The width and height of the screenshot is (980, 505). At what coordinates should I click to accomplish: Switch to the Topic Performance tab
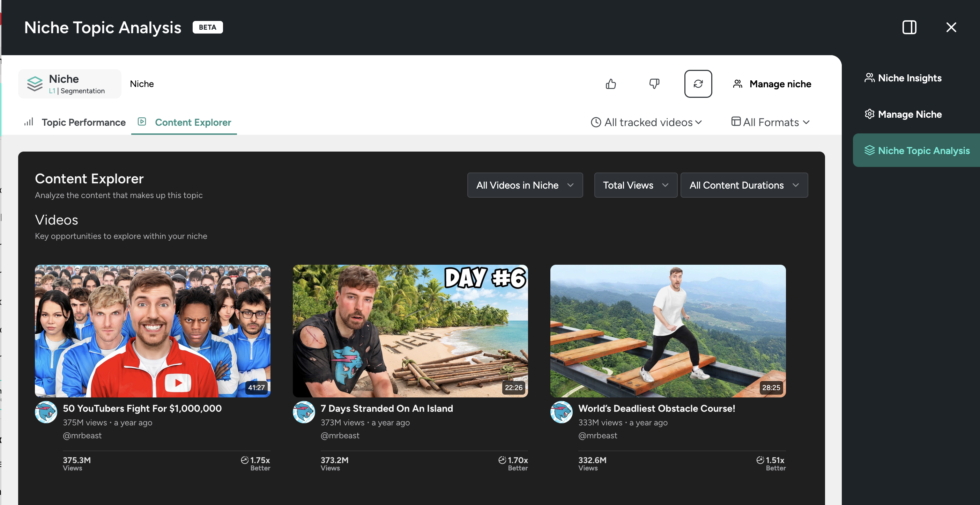click(75, 122)
